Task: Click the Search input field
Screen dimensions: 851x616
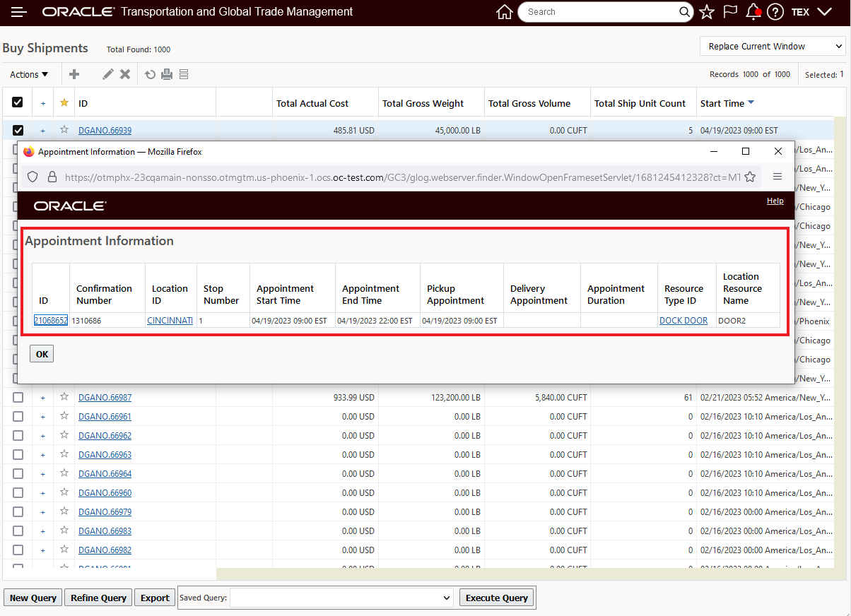Action: pos(601,12)
